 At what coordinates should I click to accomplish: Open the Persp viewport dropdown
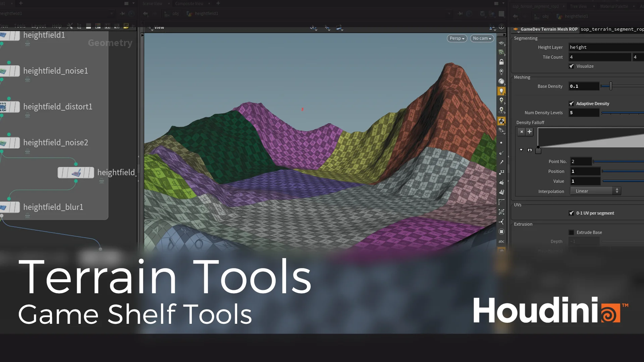tap(457, 39)
